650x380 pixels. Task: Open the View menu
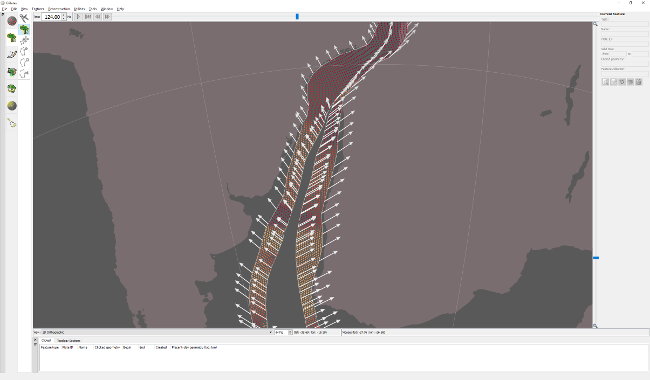[24, 9]
